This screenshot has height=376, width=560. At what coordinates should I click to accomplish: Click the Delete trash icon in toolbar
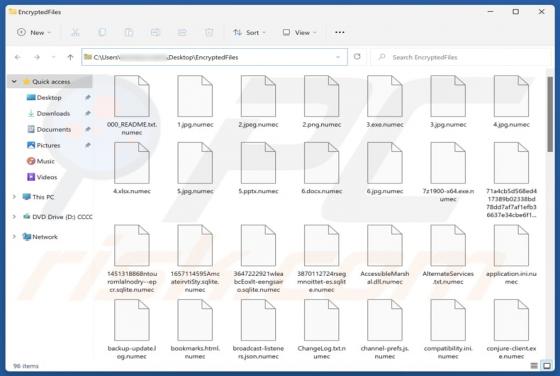[209, 32]
